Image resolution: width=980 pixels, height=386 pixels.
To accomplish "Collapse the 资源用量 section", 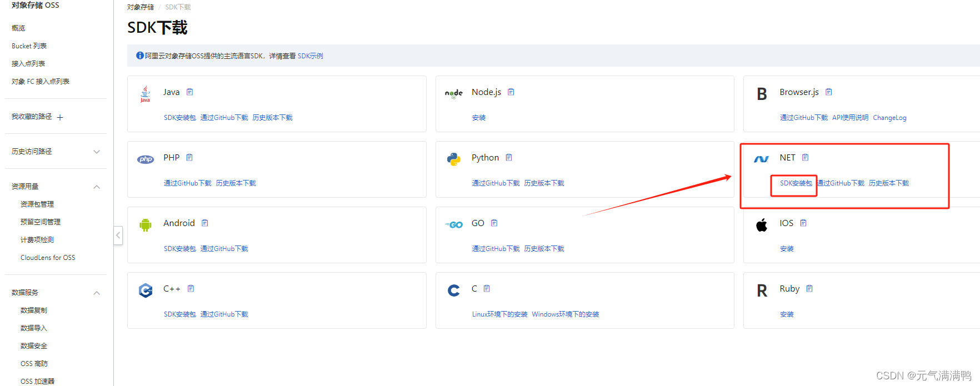I will [97, 187].
